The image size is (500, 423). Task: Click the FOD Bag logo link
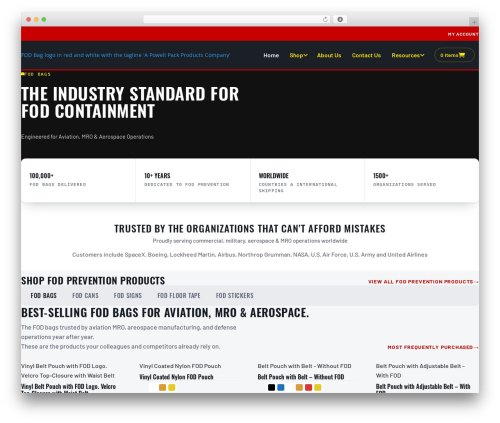(125, 55)
